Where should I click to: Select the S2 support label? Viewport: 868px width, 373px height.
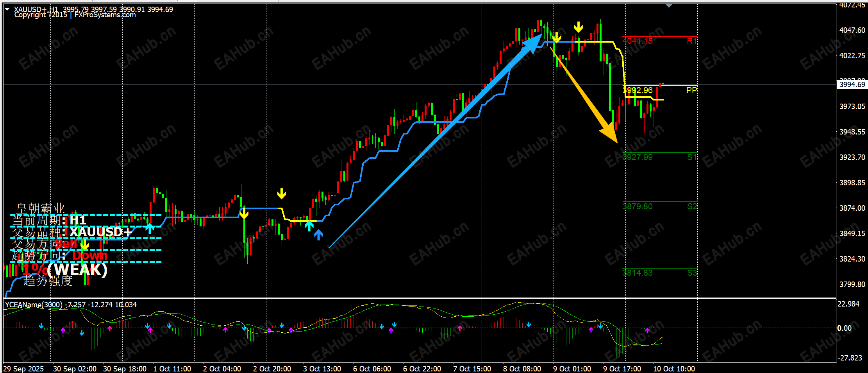pyautogui.click(x=692, y=206)
